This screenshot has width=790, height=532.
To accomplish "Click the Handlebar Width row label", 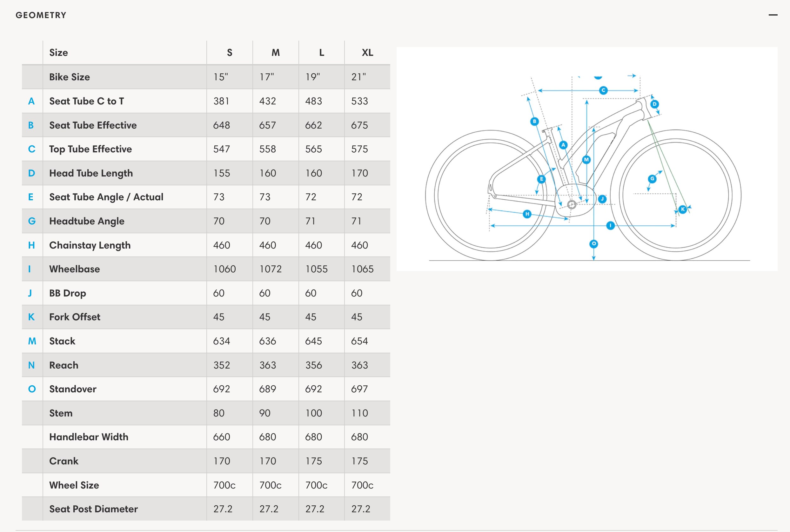I will [89, 437].
